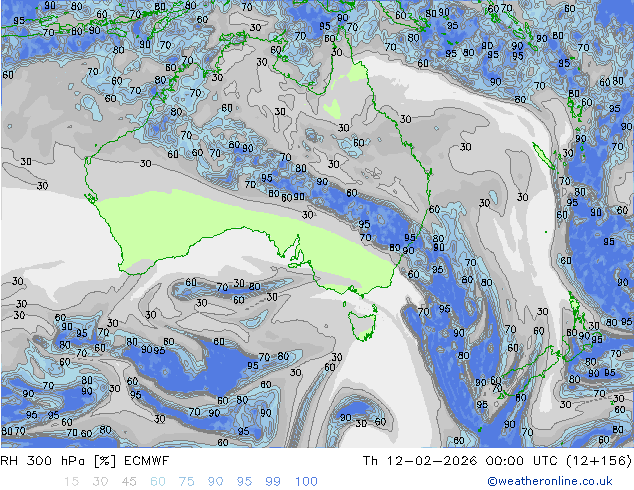Click the legend value 90
634x490 pixels.
[215, 482]
